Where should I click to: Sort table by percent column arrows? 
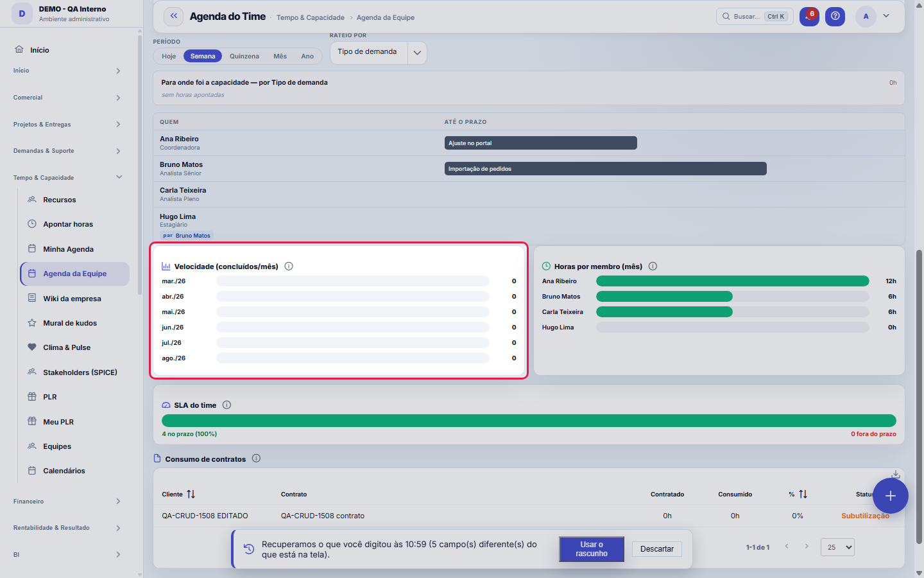tap(803, 495)
